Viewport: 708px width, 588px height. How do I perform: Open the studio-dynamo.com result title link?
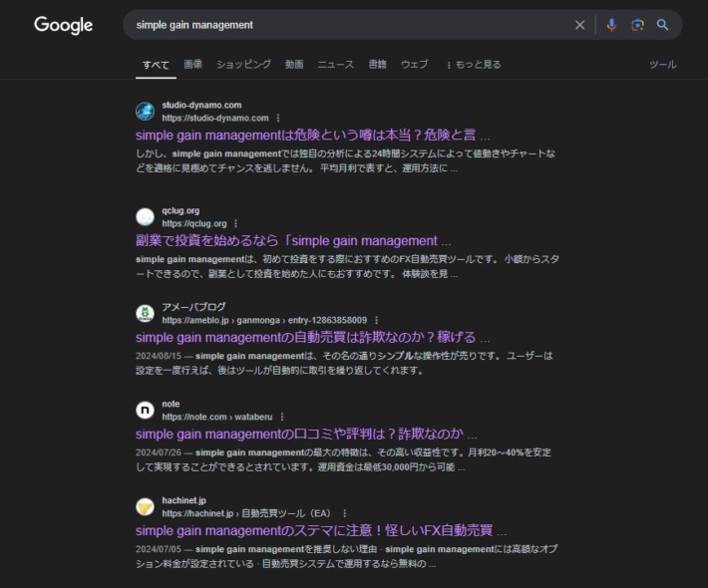tap(312, 135)
